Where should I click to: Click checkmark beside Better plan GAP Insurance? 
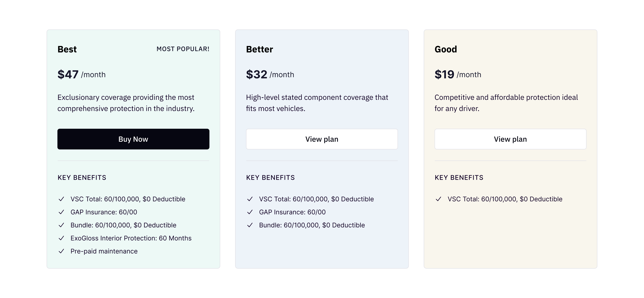pyautogui.click(x=250, y=212)
